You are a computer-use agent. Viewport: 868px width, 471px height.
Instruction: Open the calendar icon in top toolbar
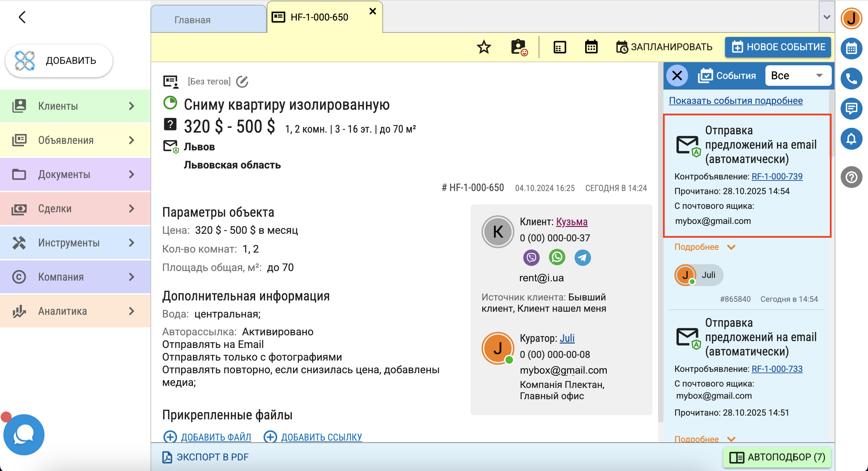point(591,47)
